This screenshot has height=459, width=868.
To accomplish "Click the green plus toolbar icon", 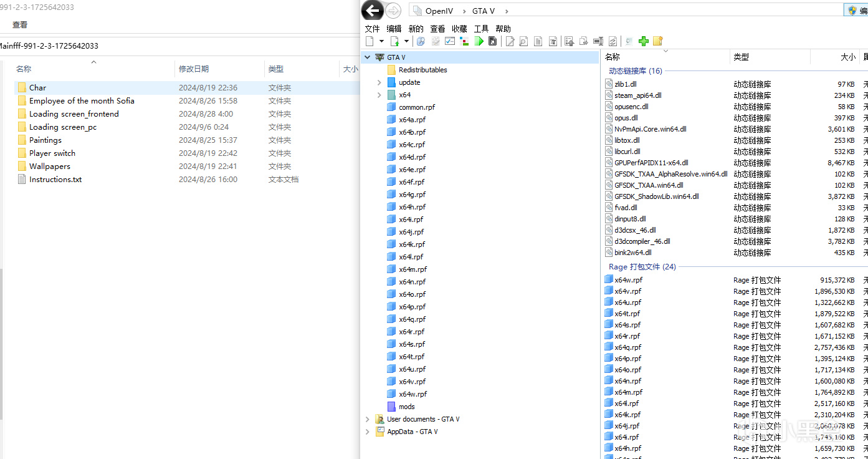I will (644, 41).
